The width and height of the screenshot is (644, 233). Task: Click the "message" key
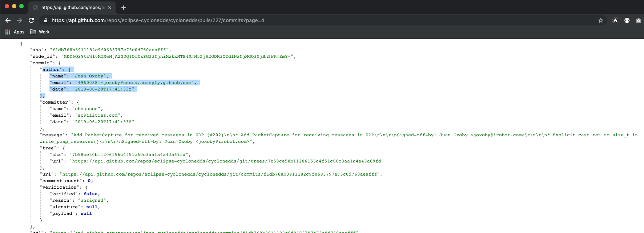[52, 135]
